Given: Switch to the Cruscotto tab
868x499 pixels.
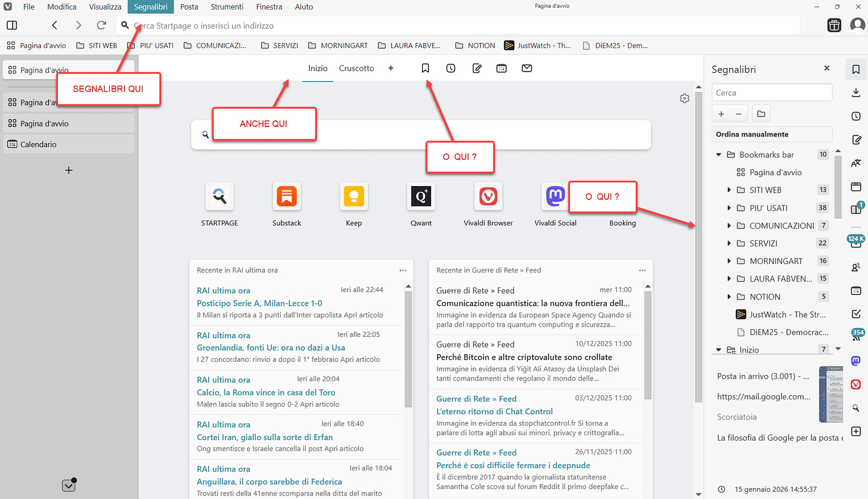Looking at the screenshot, I should click(356, 69).
